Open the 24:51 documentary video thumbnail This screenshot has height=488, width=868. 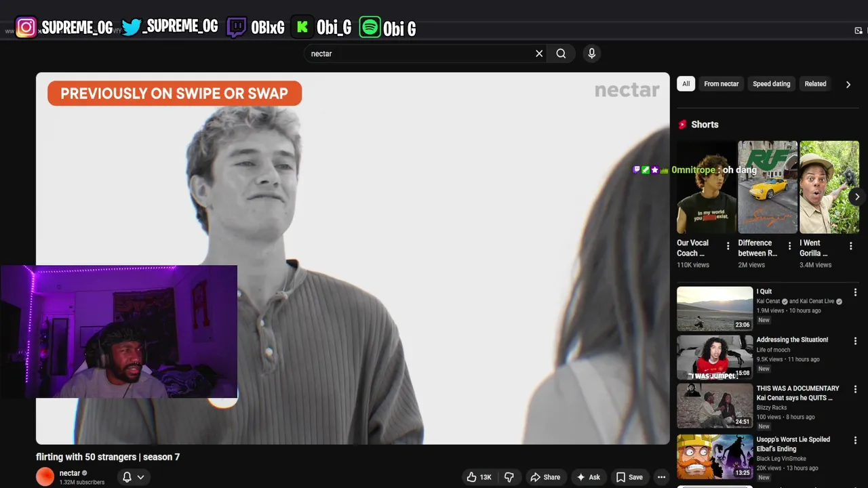(x=715, y=406)
